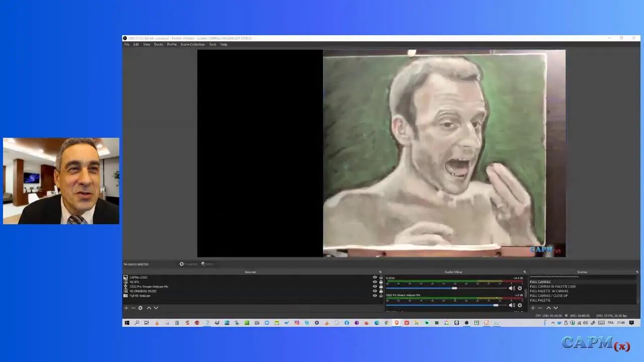Open the Help menu
This screenshot has width=644, height=362.
[224, 44]
